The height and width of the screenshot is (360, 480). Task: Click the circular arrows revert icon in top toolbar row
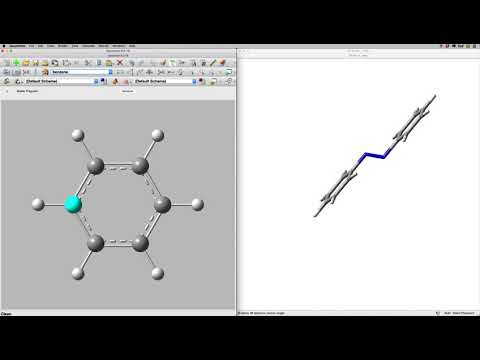[x=55, y=63]
